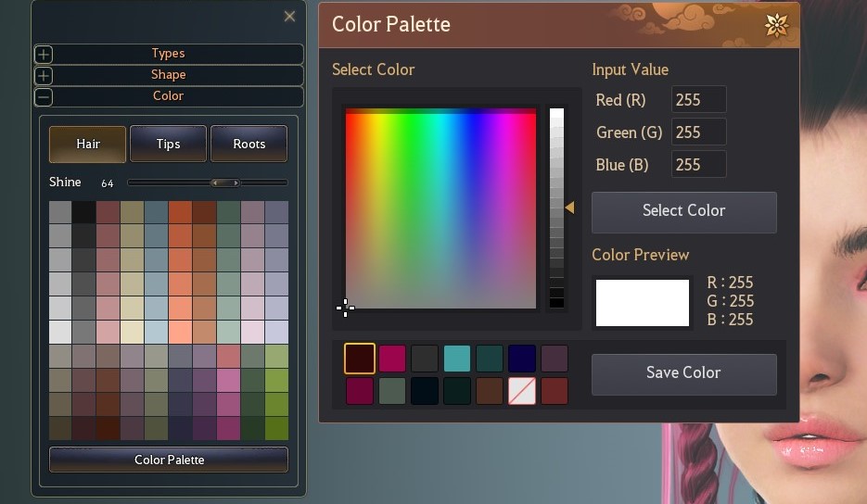Select the brown saved color swatch
867x504 pixels.
(x=490, y=391)
